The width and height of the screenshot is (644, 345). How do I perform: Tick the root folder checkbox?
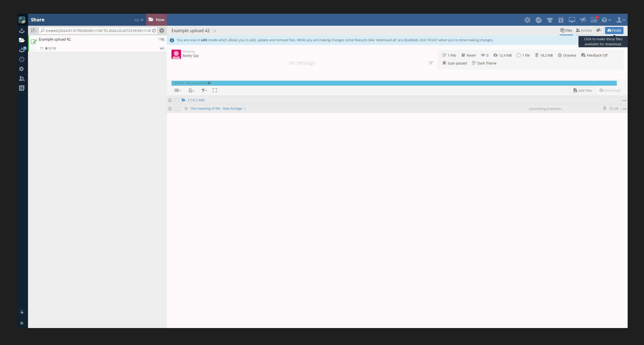click(177, 100)
